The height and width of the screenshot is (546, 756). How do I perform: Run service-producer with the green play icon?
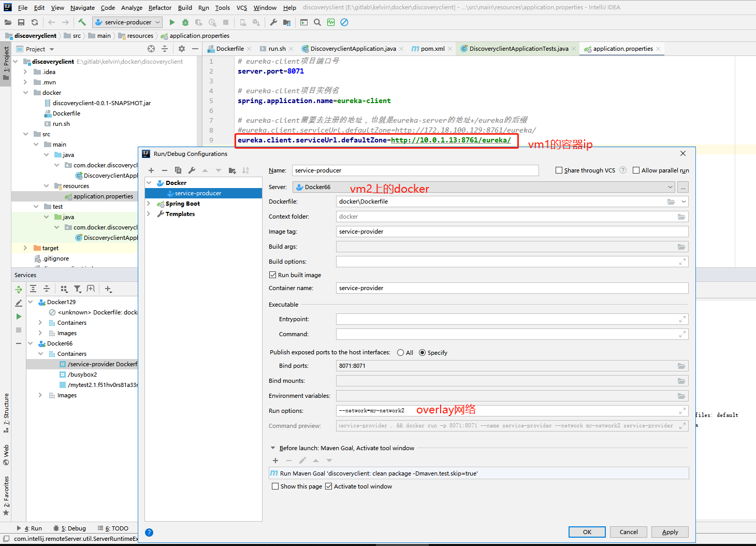(172, 22)
